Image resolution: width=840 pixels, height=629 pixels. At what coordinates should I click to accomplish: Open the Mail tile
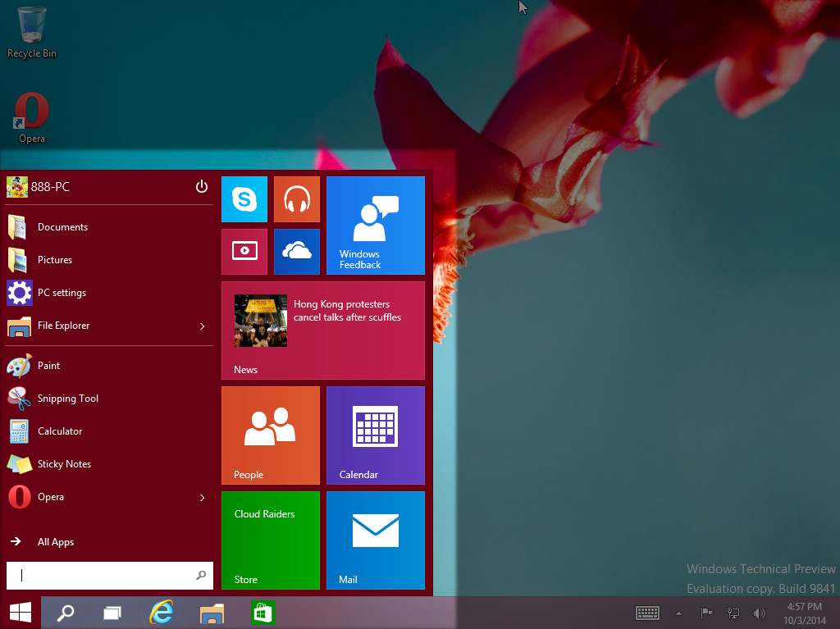point(376,540)
